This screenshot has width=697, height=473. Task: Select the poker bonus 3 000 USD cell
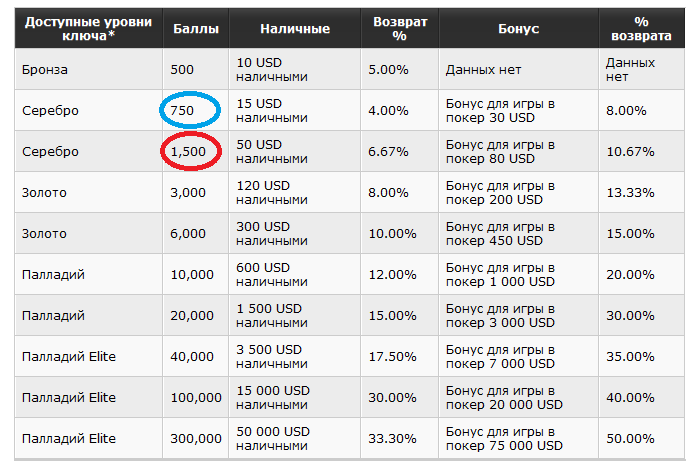coord(500,315)
